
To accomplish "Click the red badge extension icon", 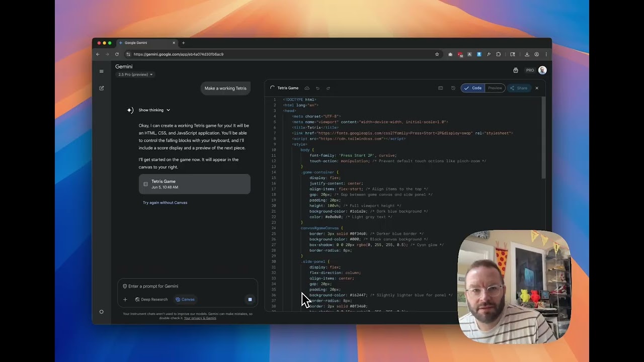I will 460,54.
